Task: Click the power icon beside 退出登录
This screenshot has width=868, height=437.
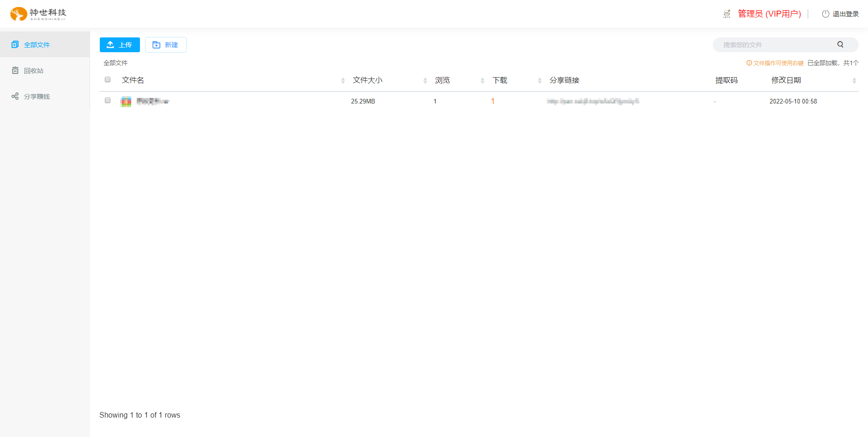Action: point(825,14)
